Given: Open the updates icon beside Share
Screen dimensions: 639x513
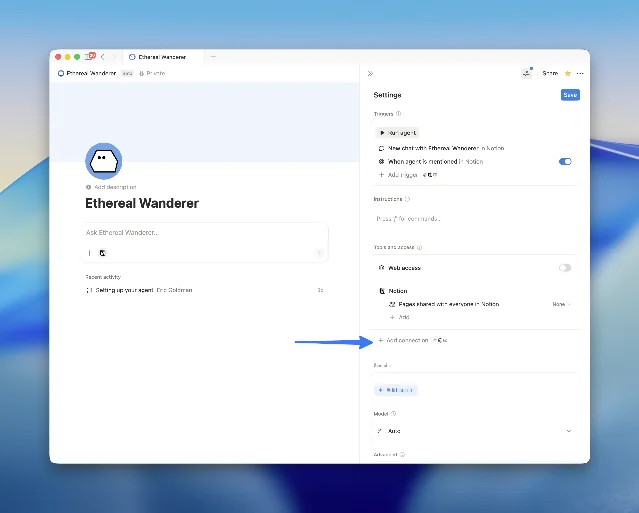Looking at the screenshot, I should tap(527, 73).
